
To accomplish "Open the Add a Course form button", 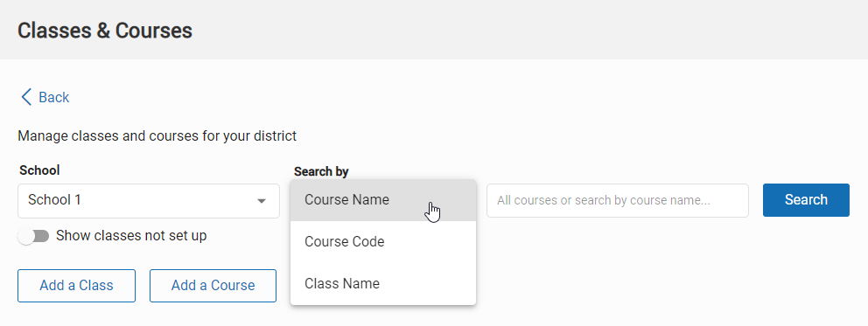I will (x=213, y=286).
